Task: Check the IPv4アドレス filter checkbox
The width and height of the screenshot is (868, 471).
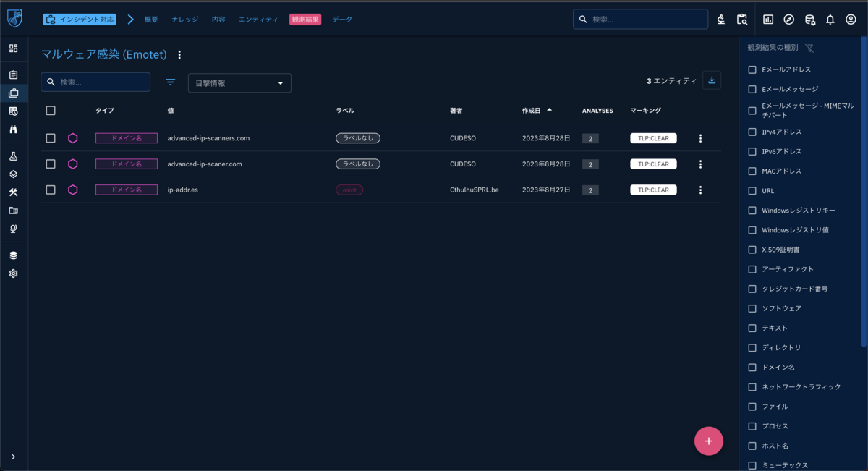Action: (x=752, y=132)
